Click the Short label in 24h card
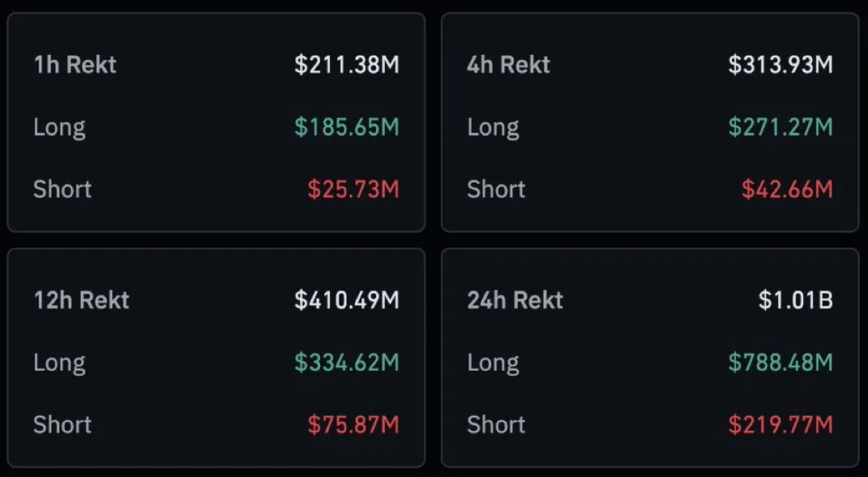 click(496, 424)
